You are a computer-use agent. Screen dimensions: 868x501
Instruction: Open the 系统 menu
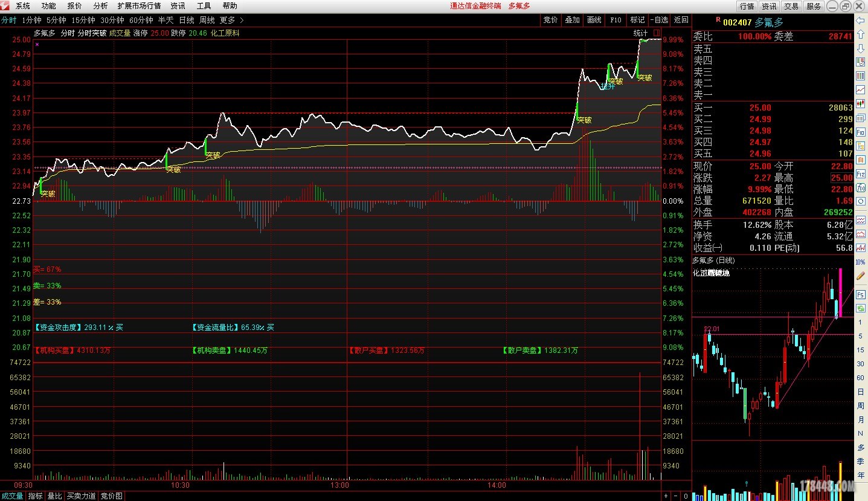click(23, 6)
